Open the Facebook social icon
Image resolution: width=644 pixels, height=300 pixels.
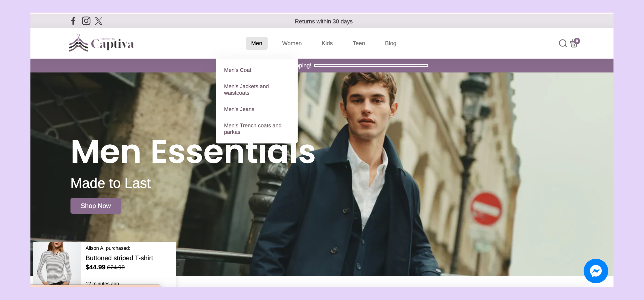point(73,21)
